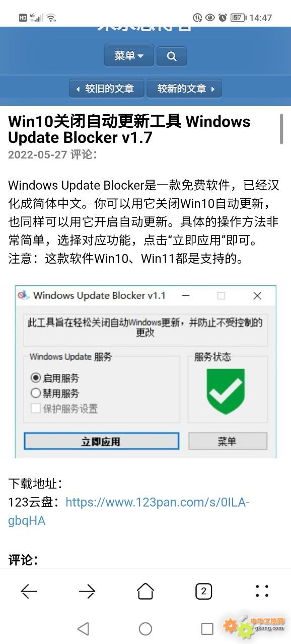Expand the 菜单 dropdown in header
This screenshot has width=291, height=644.
coord(129,56)
